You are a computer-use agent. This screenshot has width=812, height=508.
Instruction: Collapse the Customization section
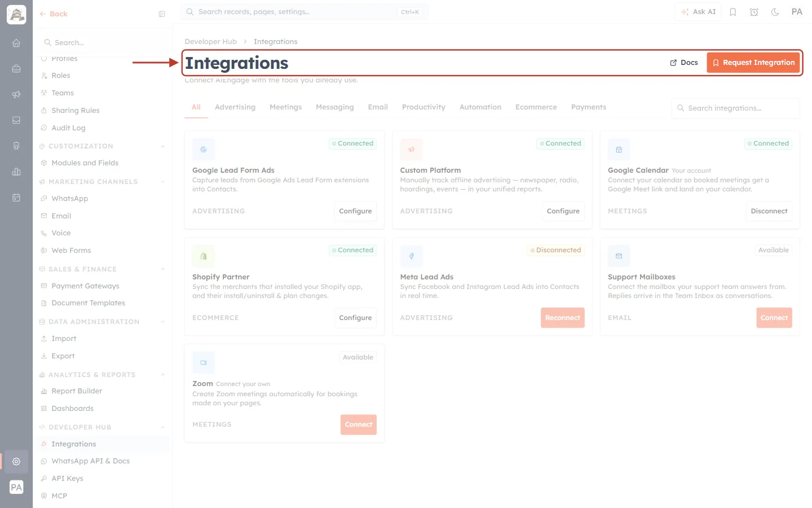(x=163, y=146)
